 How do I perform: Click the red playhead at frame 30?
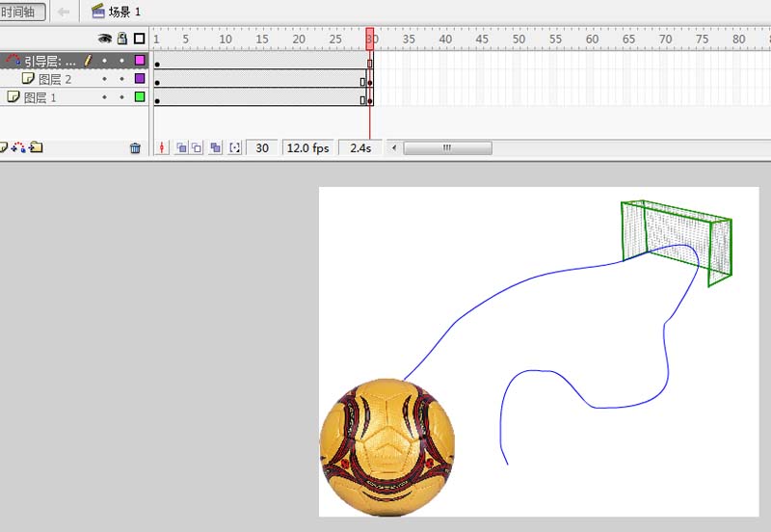(370, 39)
